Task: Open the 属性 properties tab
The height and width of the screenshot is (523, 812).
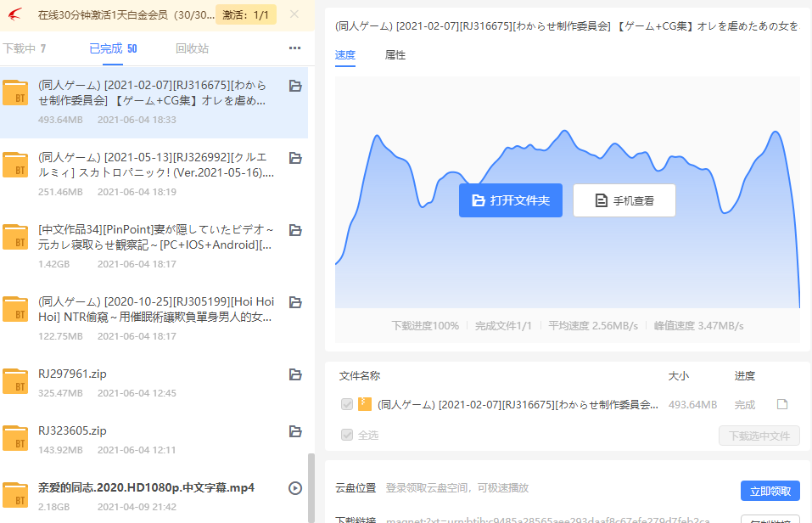Action: point(395,55)
